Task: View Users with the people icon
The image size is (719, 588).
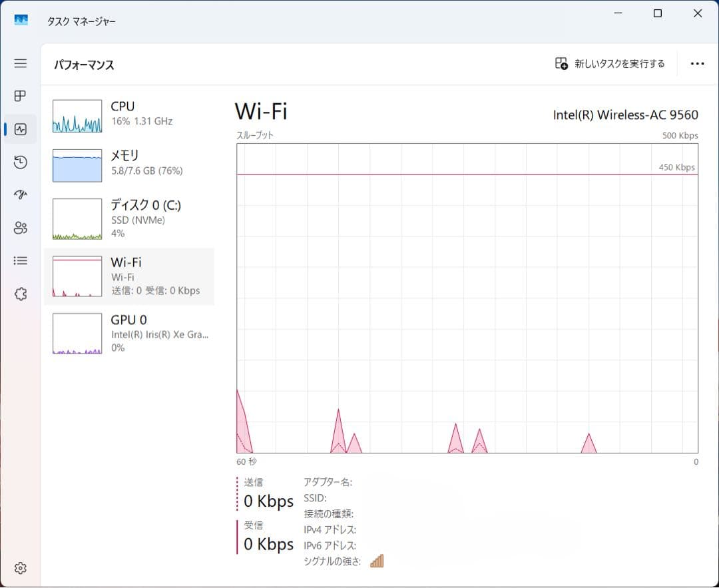Action: point(20,227)
